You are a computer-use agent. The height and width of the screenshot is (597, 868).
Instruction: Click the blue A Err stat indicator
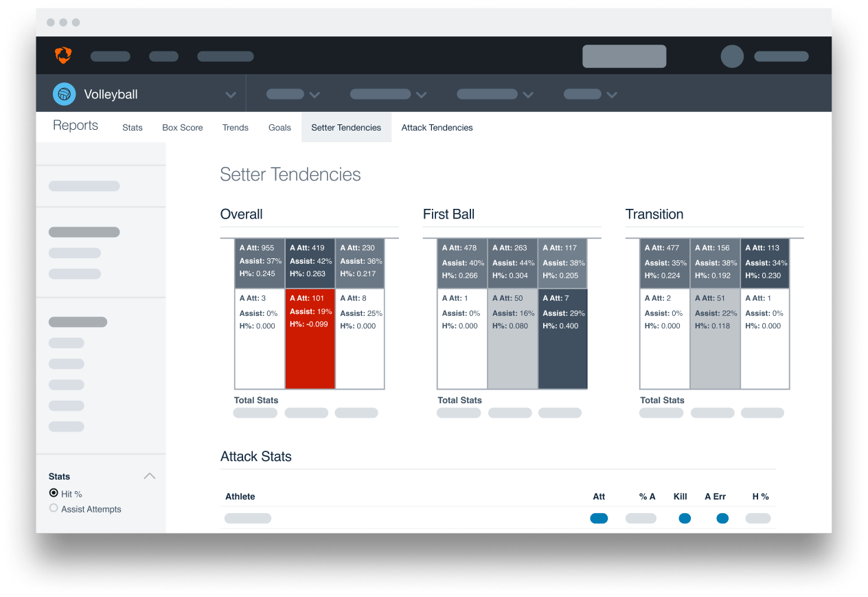(722, 518)
